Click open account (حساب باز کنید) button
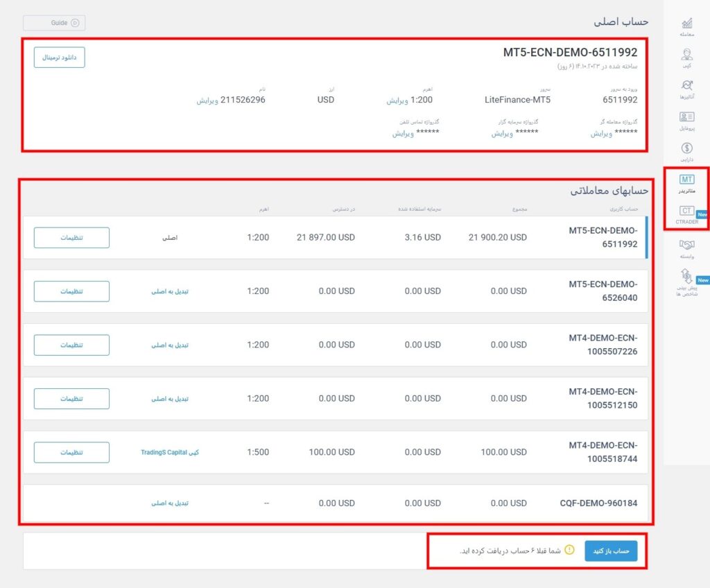 coord(610,551)
